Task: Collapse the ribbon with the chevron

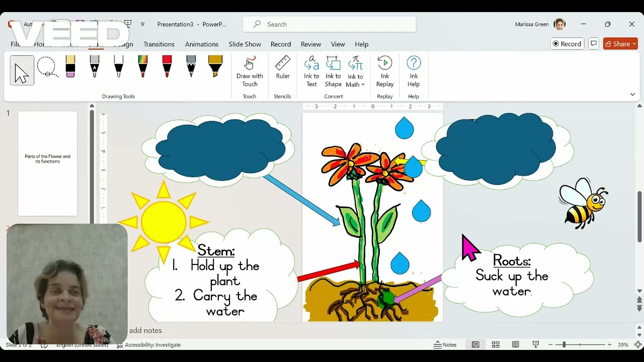Action: [x=632, y=95]
